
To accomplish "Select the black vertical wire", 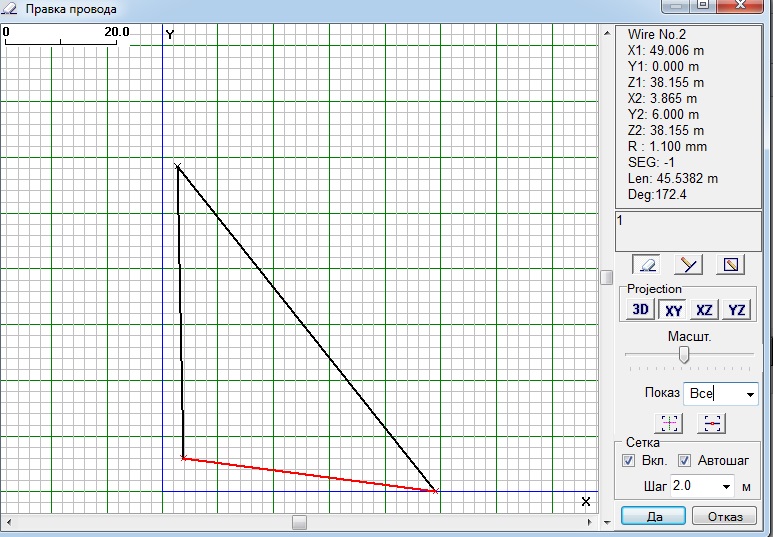I will tap(180, 312).
